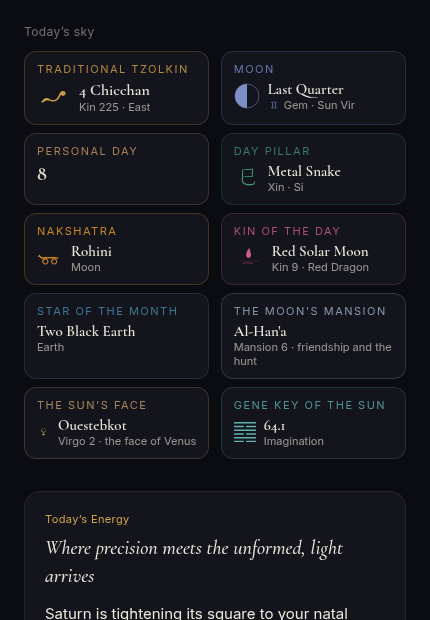Click the Today's sky section heading
Image resolution: width=430 pixels, height=620 pixels.
tap(59, 32)
